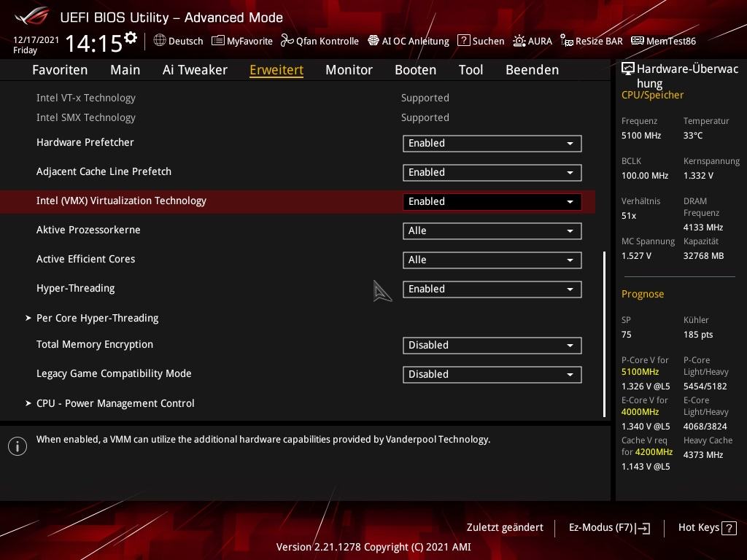This screenshot has height=560, width=747.
Task: Click the Total Memory Encryption label
Action: [95, 344]
